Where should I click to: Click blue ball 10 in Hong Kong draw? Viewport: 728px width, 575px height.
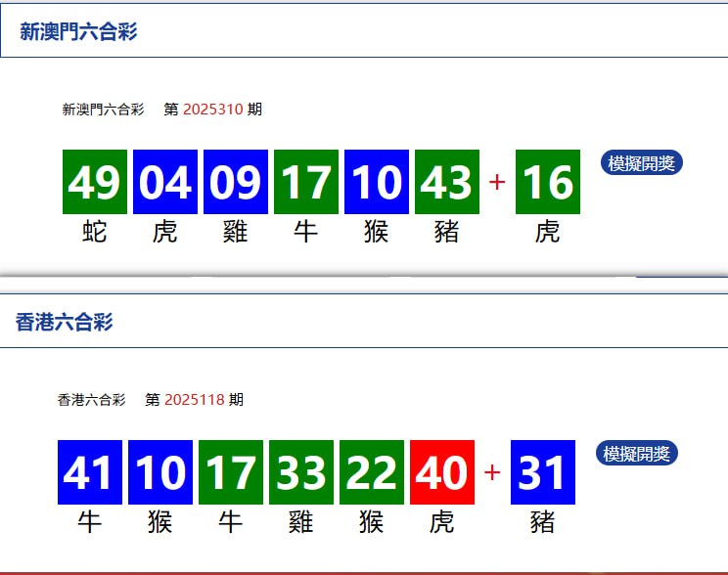point(160,472)
